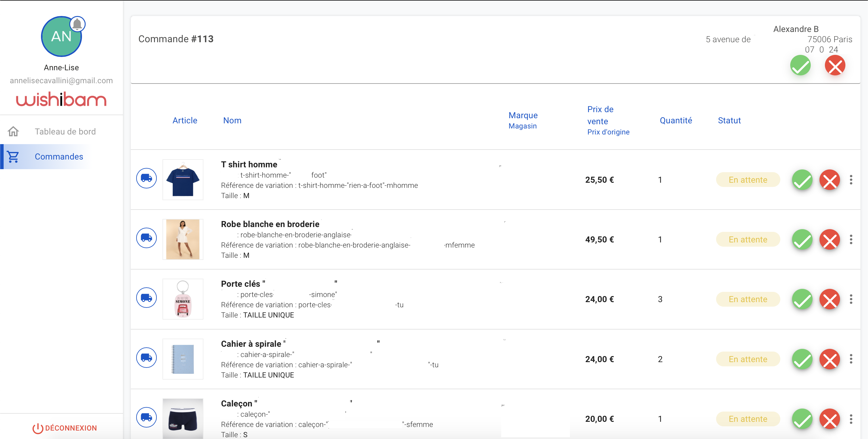The image size is (868, 439).
Task: Sort by the Quantité column header
Action: point(676,120)
